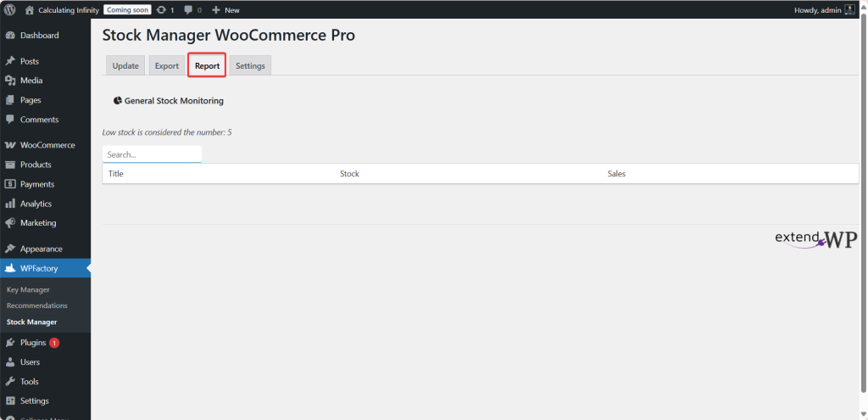This screenshot has height=420, width=868.
Task: Click the WPFactory menu label
Action: [39, 269]
